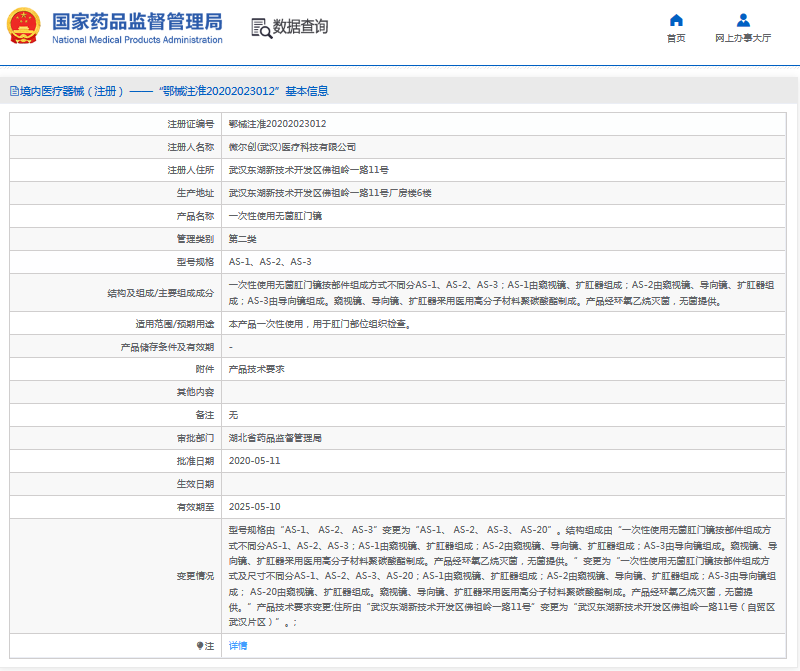Select product name 一次性使用无菌肛门镜
800x671 pixels.
tap(275, 216)
